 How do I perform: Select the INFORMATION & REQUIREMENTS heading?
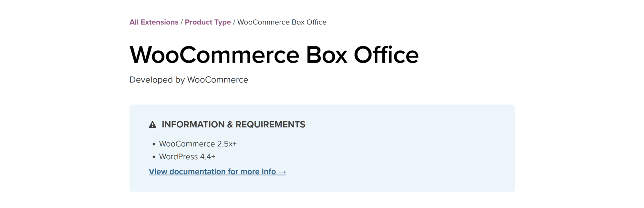[233, 124]
